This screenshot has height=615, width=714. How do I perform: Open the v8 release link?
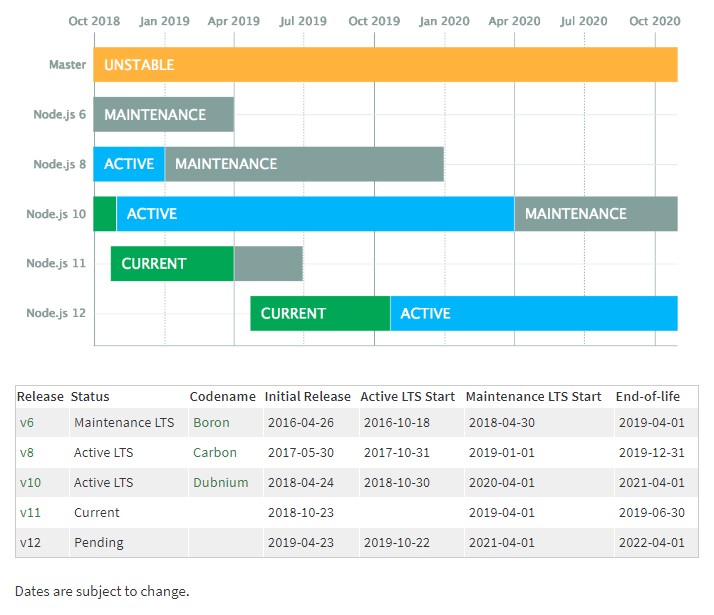pos(27,452)
